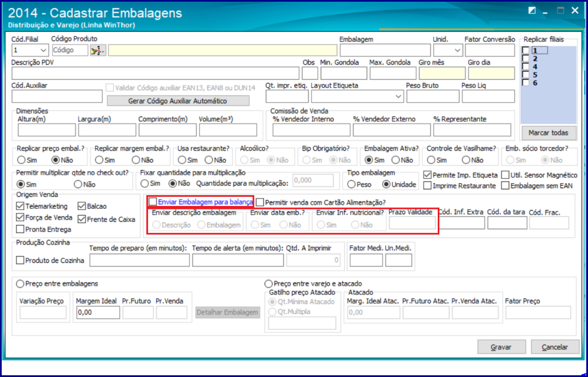Click the Qt. impr. etiq. field
This screenshot has width=588, height=377.
pyautogui.click(x=287, y=96)
